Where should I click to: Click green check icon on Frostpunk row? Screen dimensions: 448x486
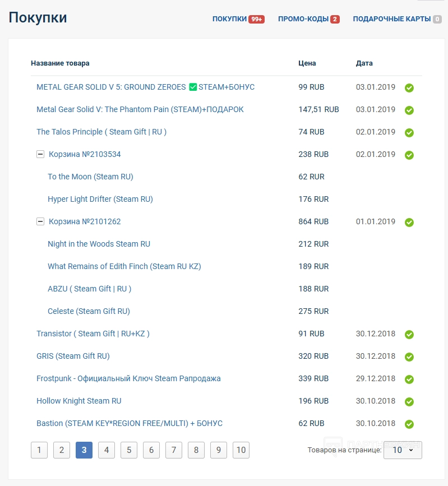pos(409,379)
